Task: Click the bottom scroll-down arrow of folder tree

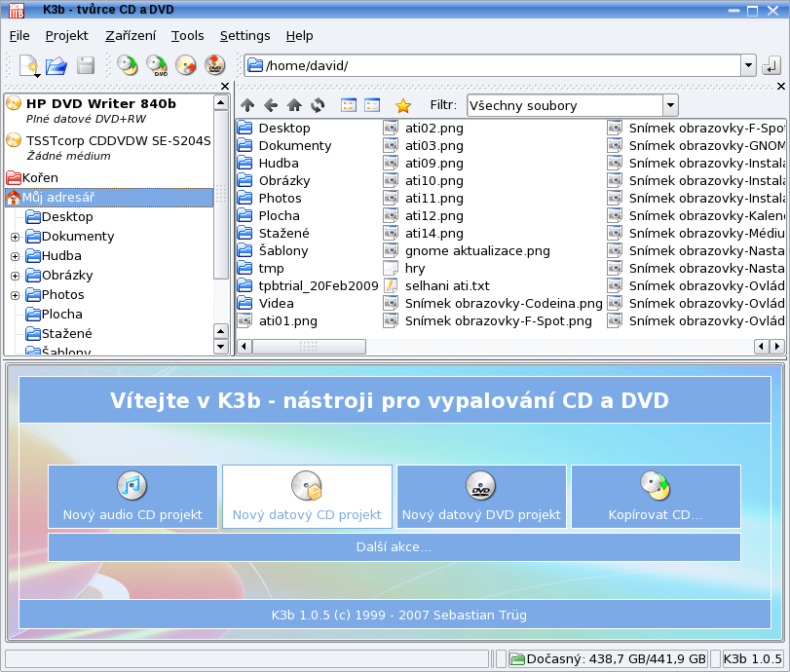Action: (221, 347)
